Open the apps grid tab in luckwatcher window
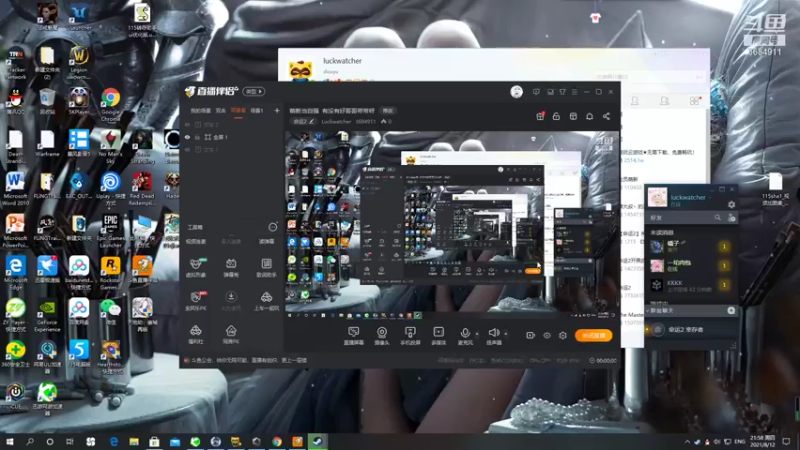Image resolution: width=800 pixels, height=450 pixels. point(694,101)
